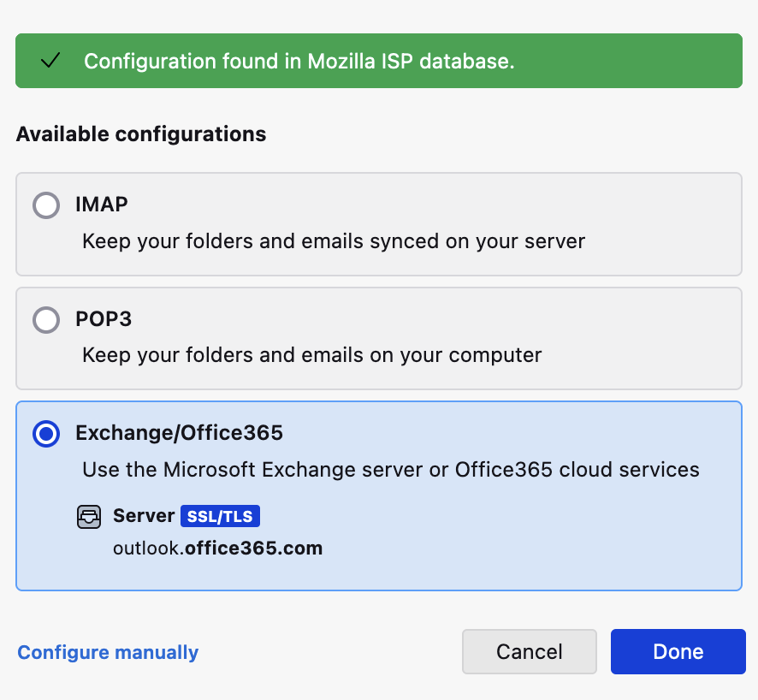Click the 'Available configurations' heading
758x700 pixels.
(141, 133)
